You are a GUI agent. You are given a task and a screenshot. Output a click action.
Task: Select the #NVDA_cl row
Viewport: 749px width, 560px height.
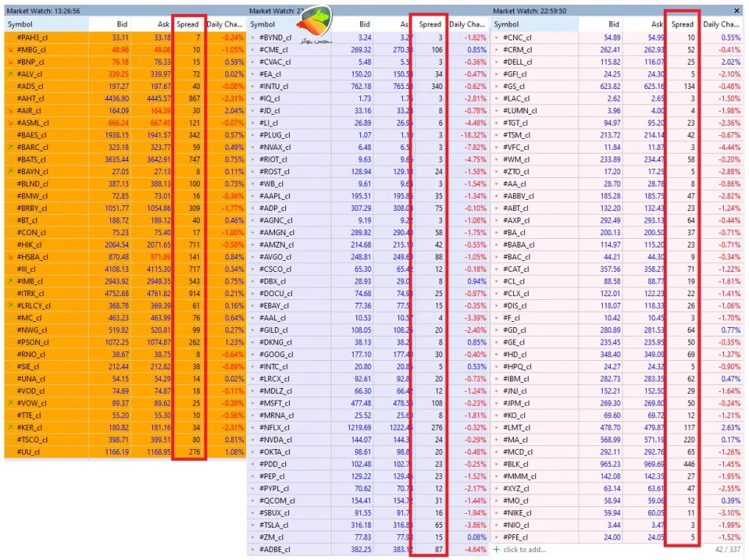(368, 439)
